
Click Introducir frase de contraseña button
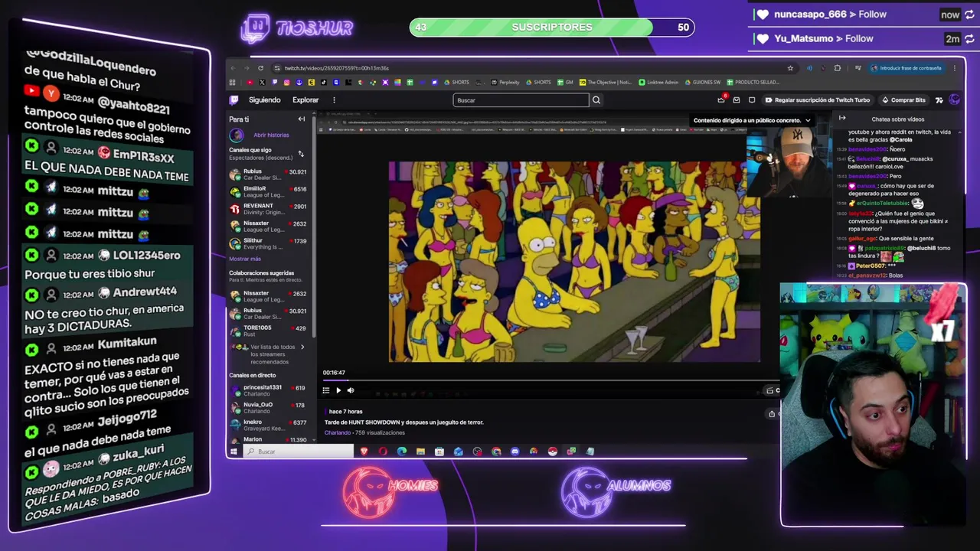(x=906, y=68)
